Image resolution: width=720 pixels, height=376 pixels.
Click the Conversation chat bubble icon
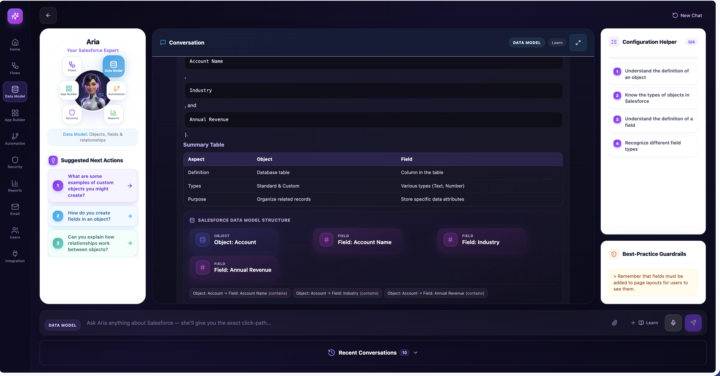[163, 43]
